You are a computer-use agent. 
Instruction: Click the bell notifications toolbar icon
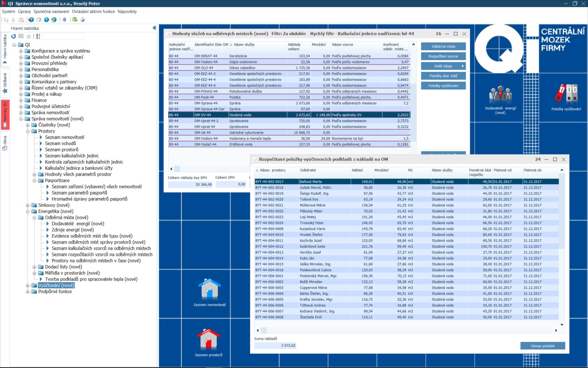[64, 20]
